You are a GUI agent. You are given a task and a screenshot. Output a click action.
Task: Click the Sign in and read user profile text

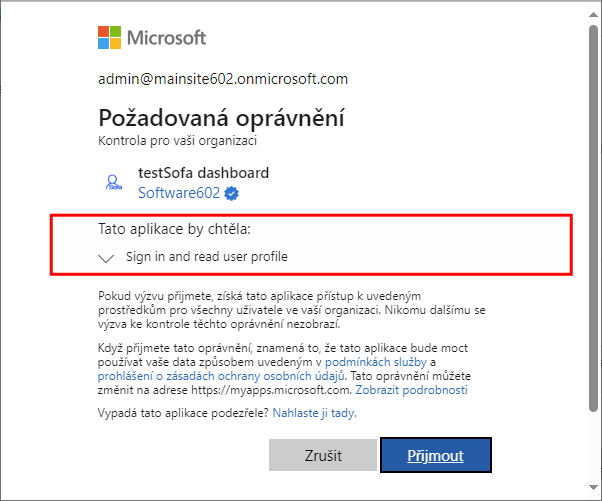point(207,256)
